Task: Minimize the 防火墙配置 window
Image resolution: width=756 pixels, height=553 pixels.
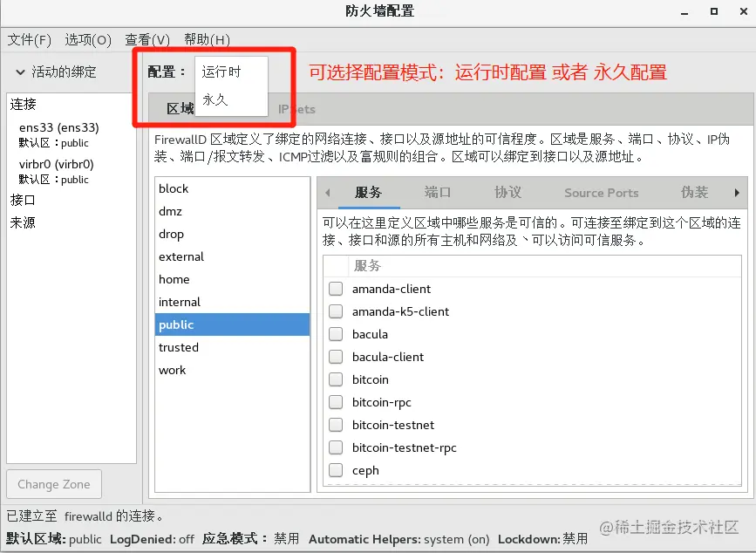Action: click(684, 11)
